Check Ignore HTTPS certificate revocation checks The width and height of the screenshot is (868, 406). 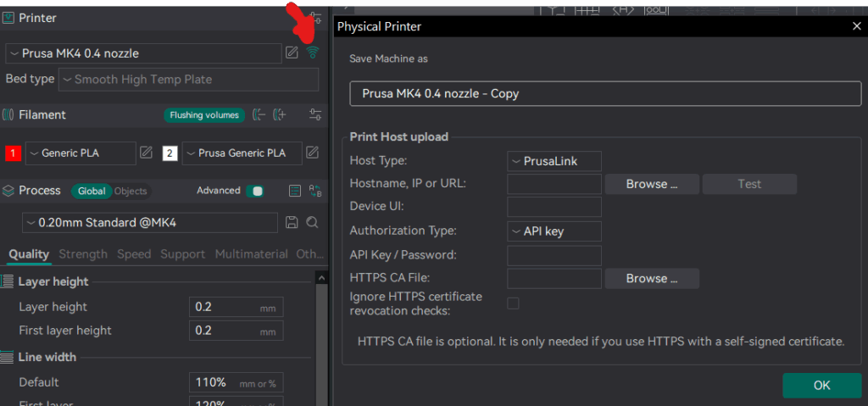pyautogui.click(x=513, y=303)
